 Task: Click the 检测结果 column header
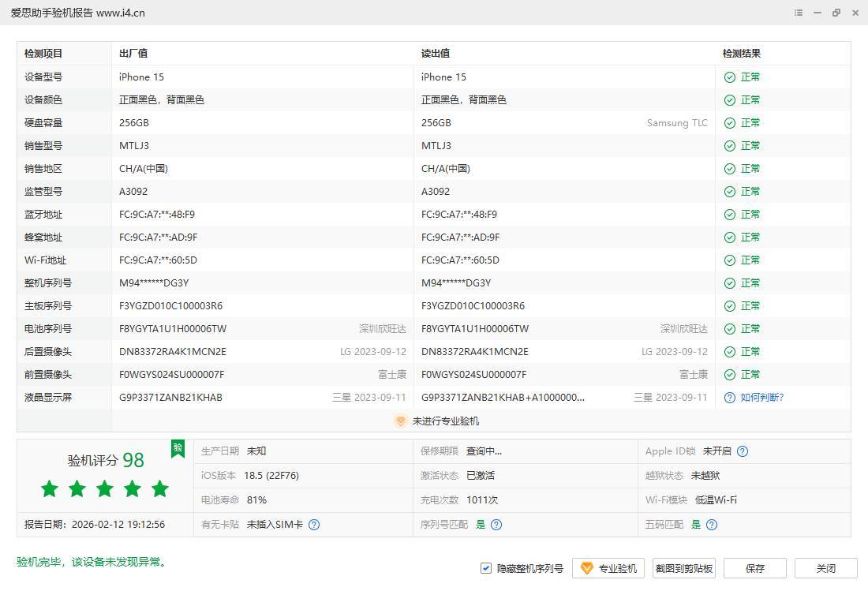(742, 54)
